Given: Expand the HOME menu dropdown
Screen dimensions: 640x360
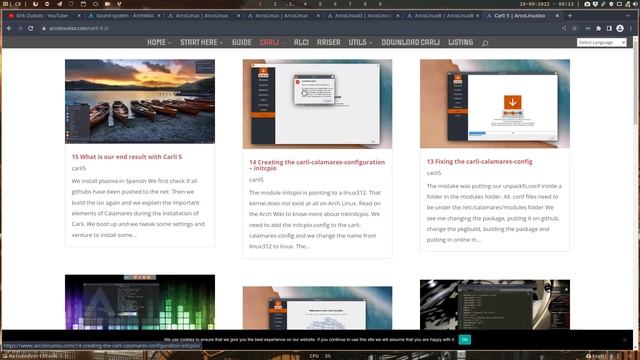Looking at the screenshot, I should coord(159,42).
